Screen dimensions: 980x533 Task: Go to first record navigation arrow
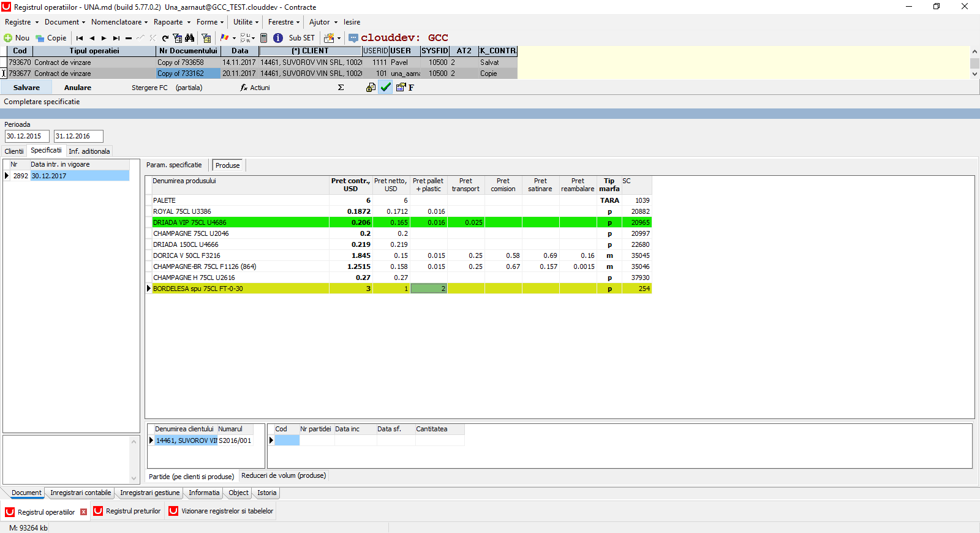pos(80,38)
